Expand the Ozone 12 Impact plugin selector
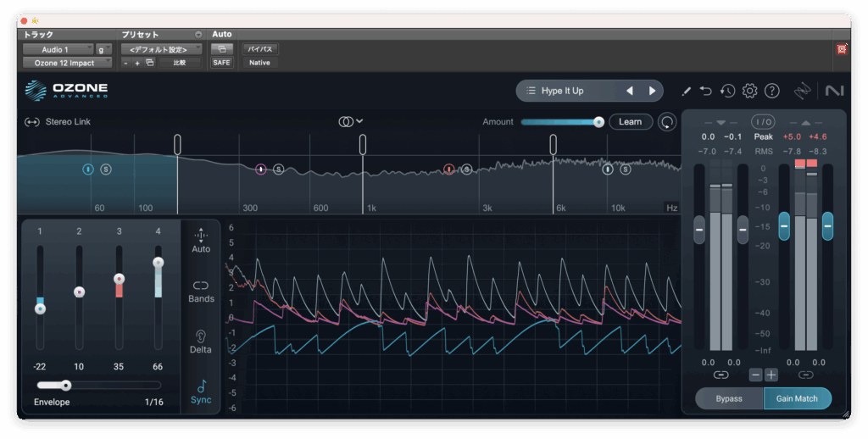 [67, 63]
